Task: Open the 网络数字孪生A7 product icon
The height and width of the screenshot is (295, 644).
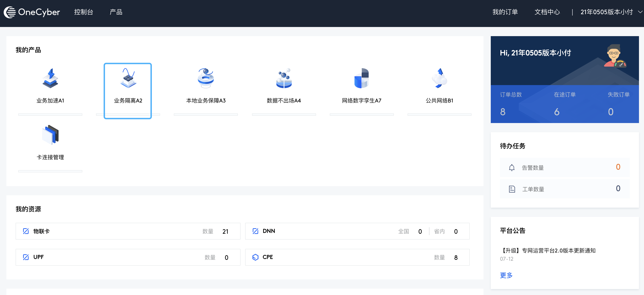Action: tap(362, 78)
